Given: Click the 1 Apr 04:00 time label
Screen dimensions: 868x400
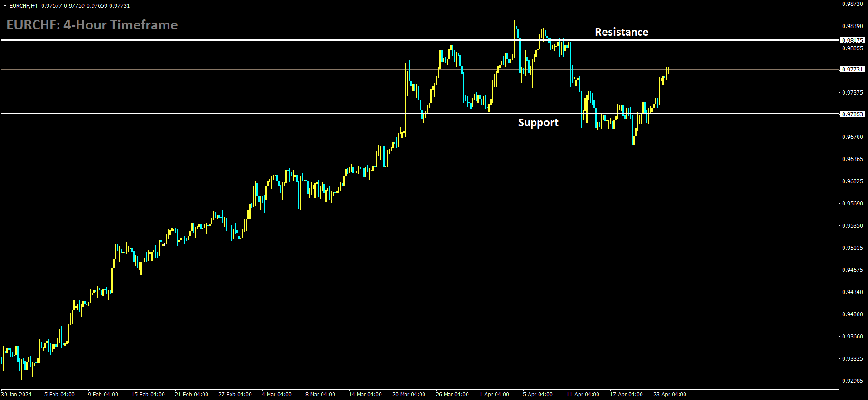Looking at the screenshot, I should point(494,394).
